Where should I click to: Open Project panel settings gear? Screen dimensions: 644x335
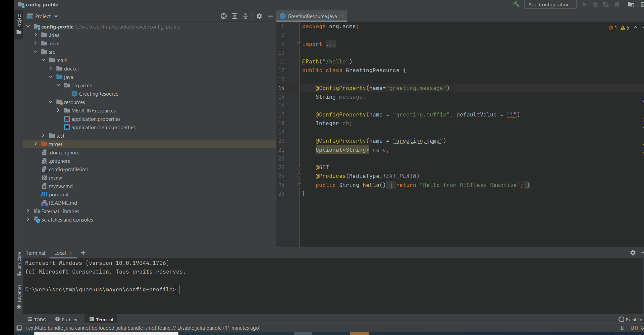click(x=259, y=16)
